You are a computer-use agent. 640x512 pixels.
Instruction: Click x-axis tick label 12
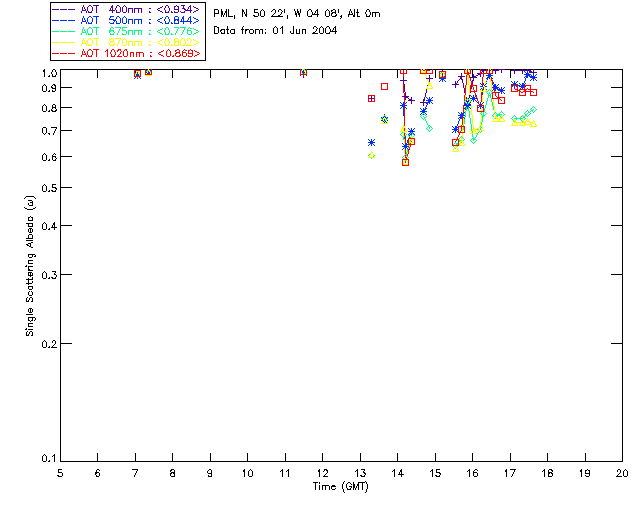coord(322,473)
